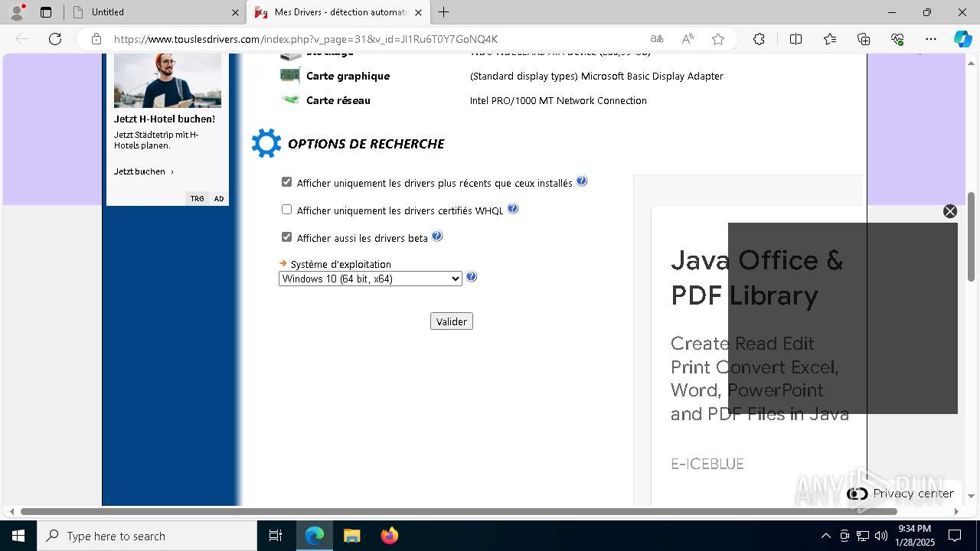The image size is (980, 551).
Task: Close the Mes Drivers tab
Action: pyautogui.click(x=418, y=12)
